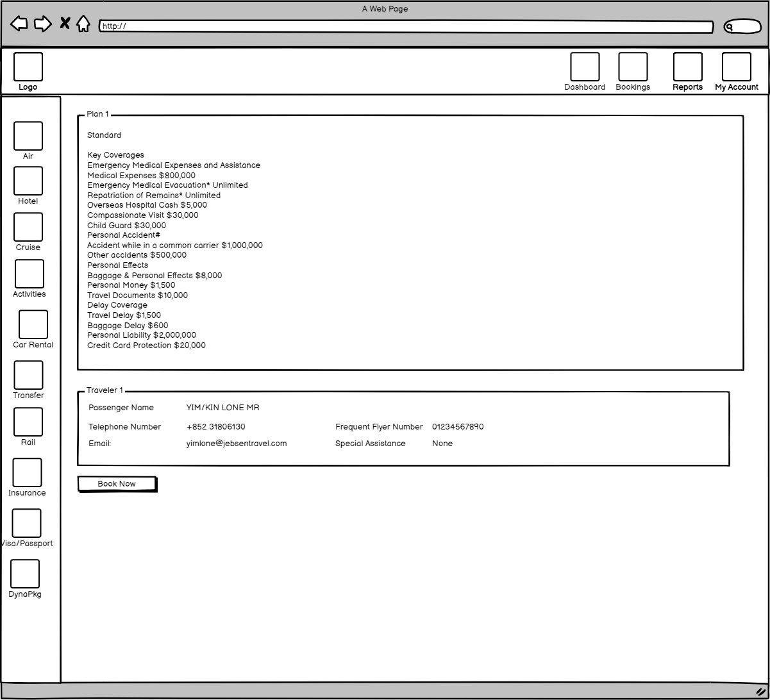The image size is (770, 700).
Task: Click the browser home icon
Action: tap(83, 24)
